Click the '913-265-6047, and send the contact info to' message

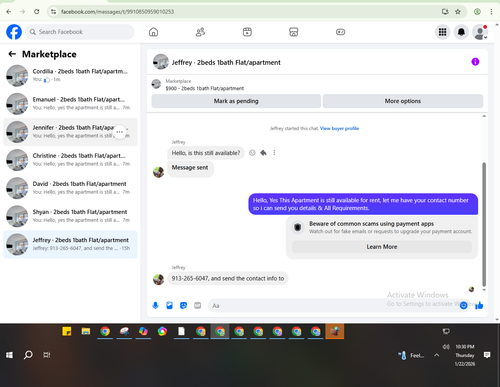[228, 278]
